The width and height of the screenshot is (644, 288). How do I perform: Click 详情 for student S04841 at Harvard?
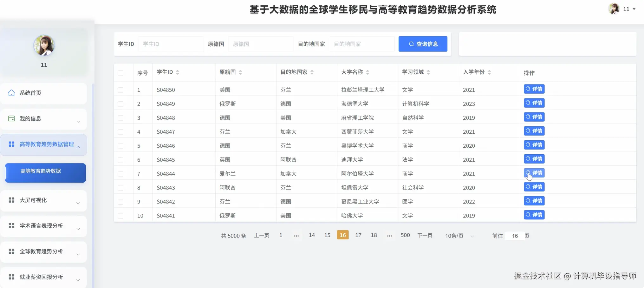[534, 215]
